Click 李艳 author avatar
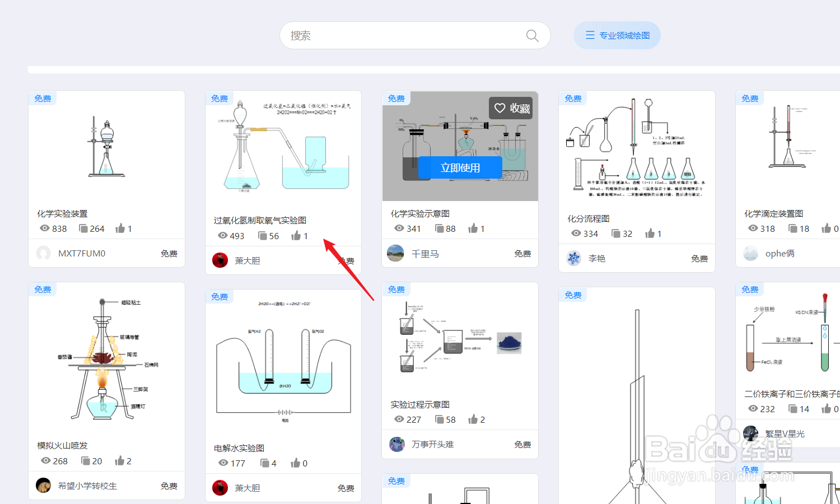This screenshot has height=504, width=840. 573,258
